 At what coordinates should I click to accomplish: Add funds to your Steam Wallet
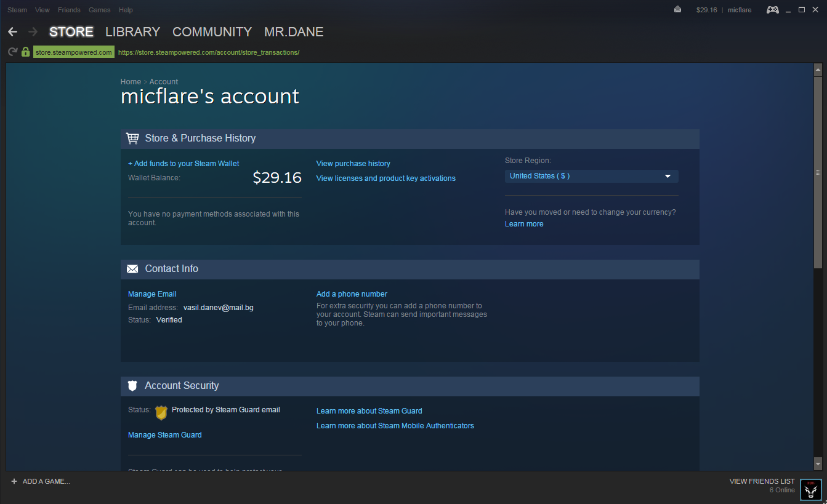184,164
